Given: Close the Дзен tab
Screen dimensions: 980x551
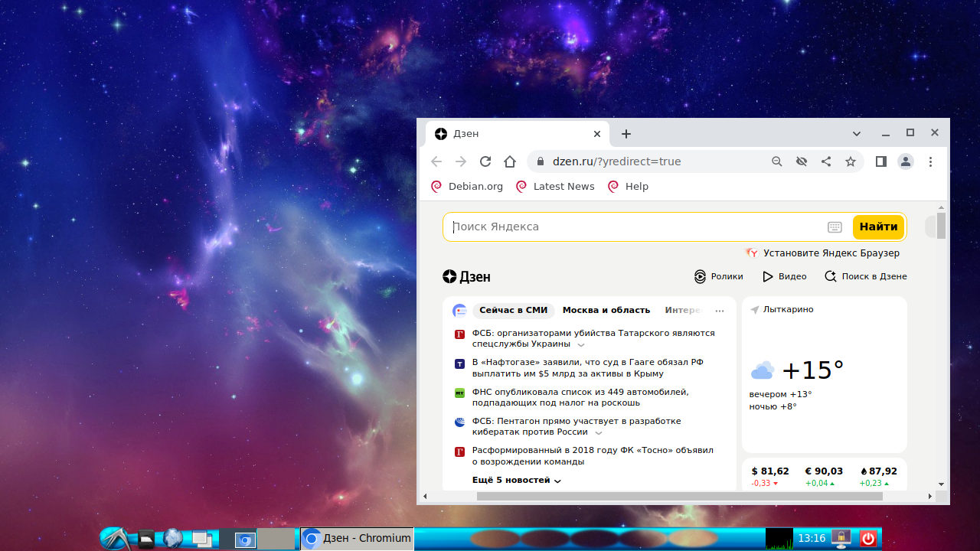Looking at the screenshot, I should (597, 134).
